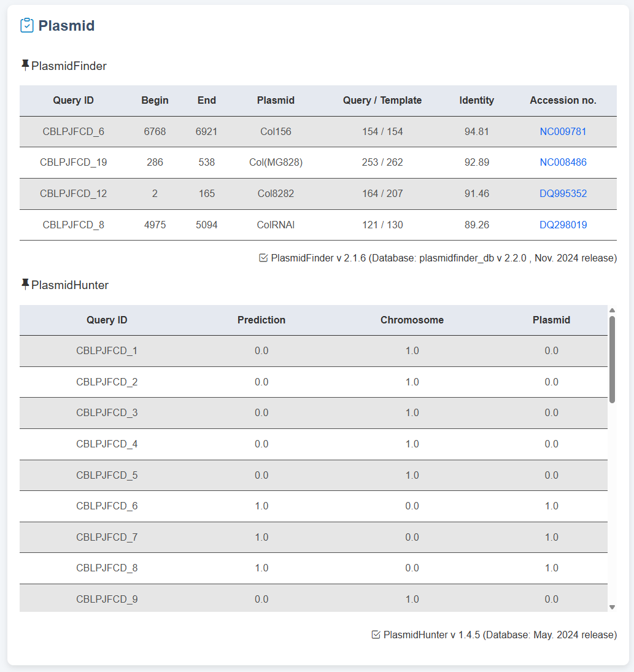This screenshot has width=634, height=672.
Task: Open accession link DQ995352
Action: (563, 193)
